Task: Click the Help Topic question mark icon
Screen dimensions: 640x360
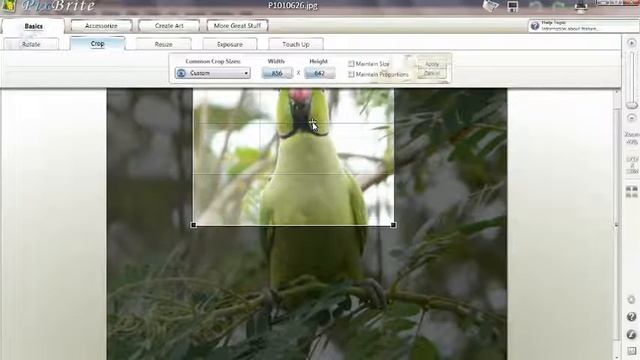Action: [535, 26]
